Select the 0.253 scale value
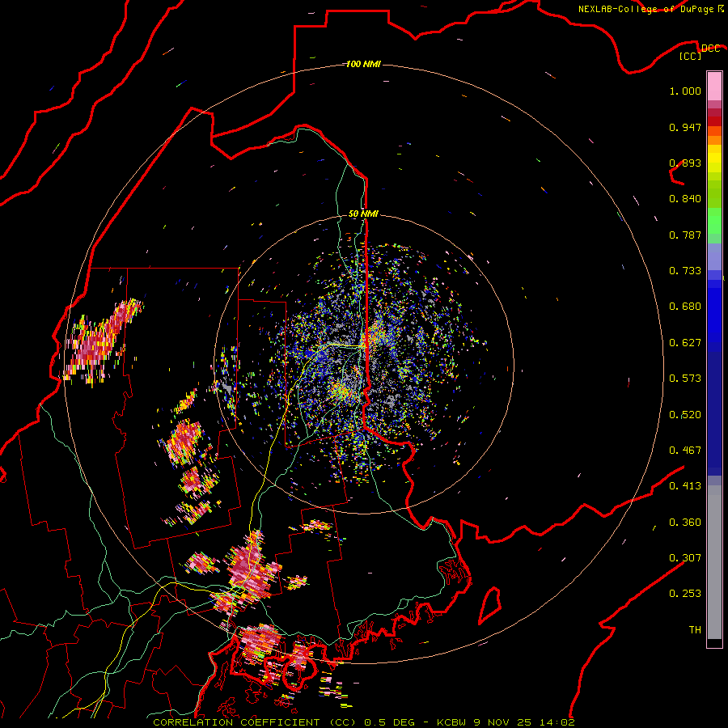This screenshot has height=728, width=728. 685,594
